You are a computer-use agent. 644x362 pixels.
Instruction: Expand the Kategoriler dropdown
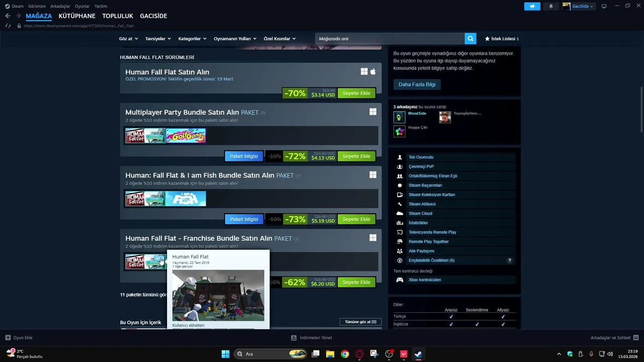click(x=192, y=39)
